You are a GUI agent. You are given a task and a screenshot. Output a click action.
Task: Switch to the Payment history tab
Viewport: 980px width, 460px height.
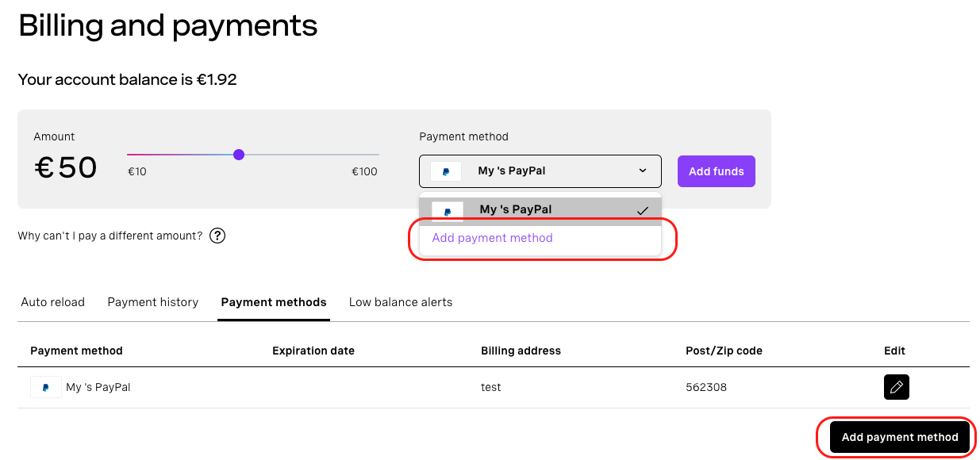[152, 302]
